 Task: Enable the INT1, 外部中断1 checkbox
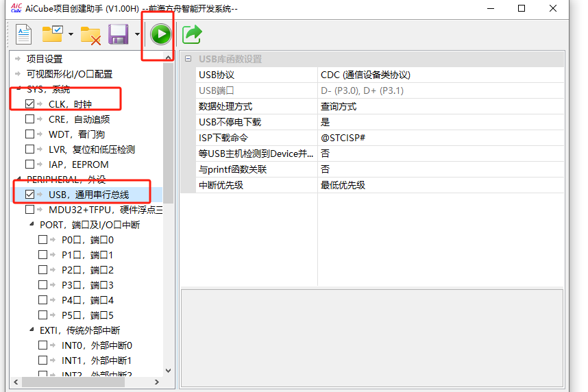42,360
